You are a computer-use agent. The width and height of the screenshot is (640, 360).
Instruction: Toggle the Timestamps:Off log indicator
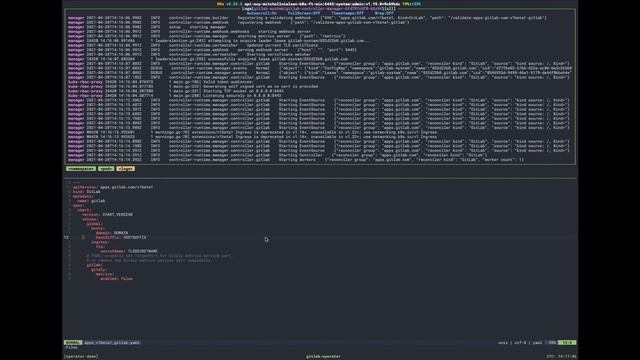(347, 13)
